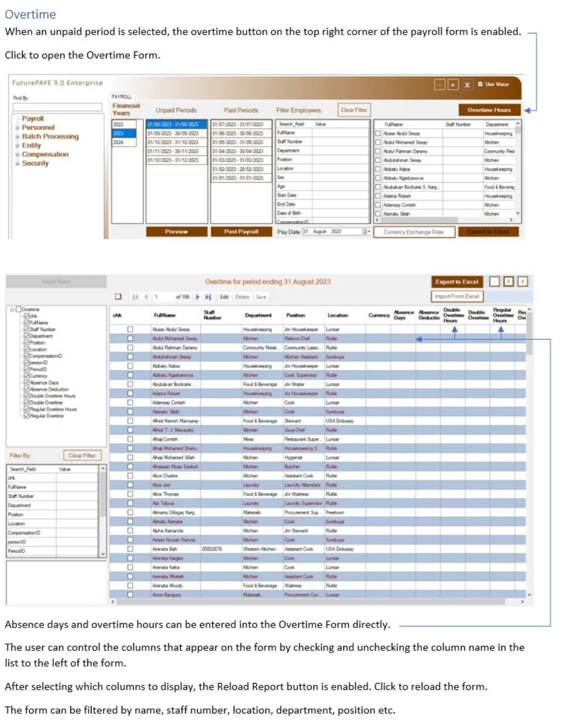Select paid period 01/01/2023 - 31/01/2023
This screenshot has height=728, width=562.
point(241,178)
